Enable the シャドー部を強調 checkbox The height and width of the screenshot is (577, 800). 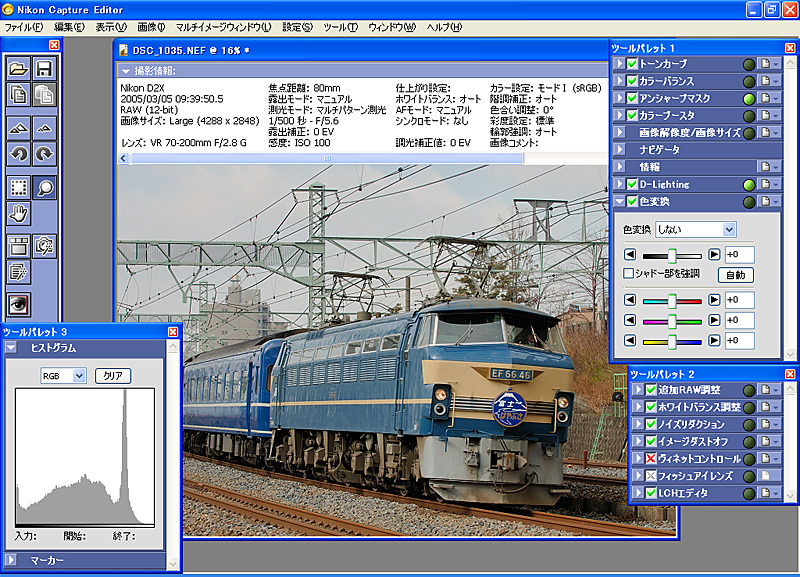pyautogui.click(x=629, y=273)
